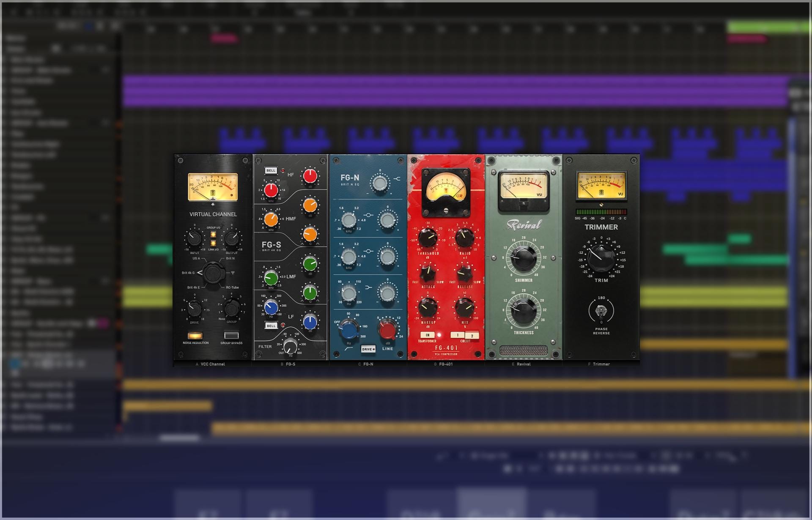The height and width of the screenshot is (520, 812).
Task: Click the Trimmer Trim knob
Action: tap(601, 258)
